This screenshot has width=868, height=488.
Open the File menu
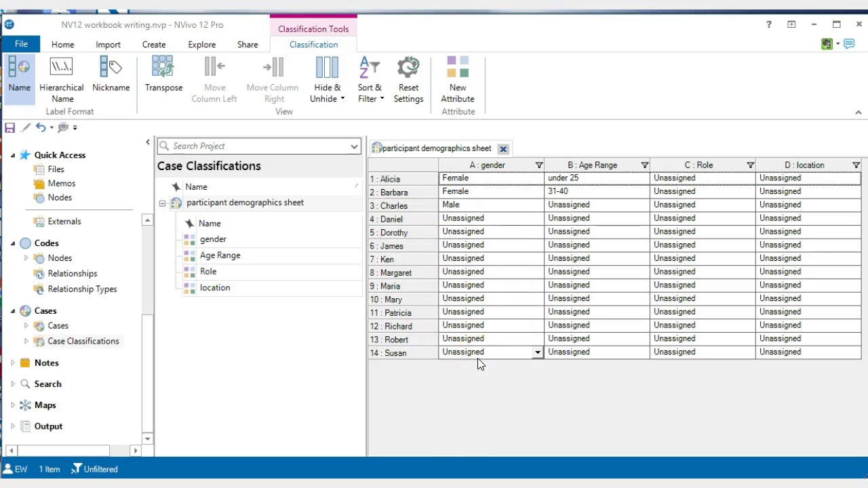pyautogui.click(x=21, y=44)
